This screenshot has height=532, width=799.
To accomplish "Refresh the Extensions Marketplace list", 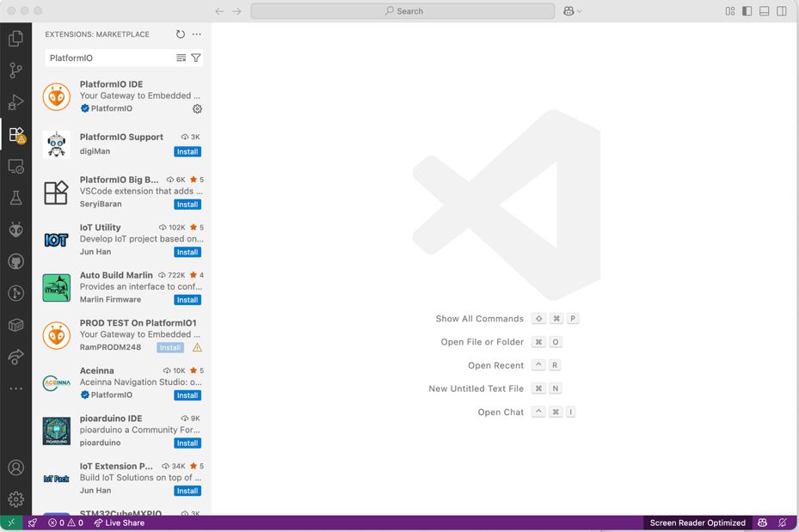I will tap(181, 34).
